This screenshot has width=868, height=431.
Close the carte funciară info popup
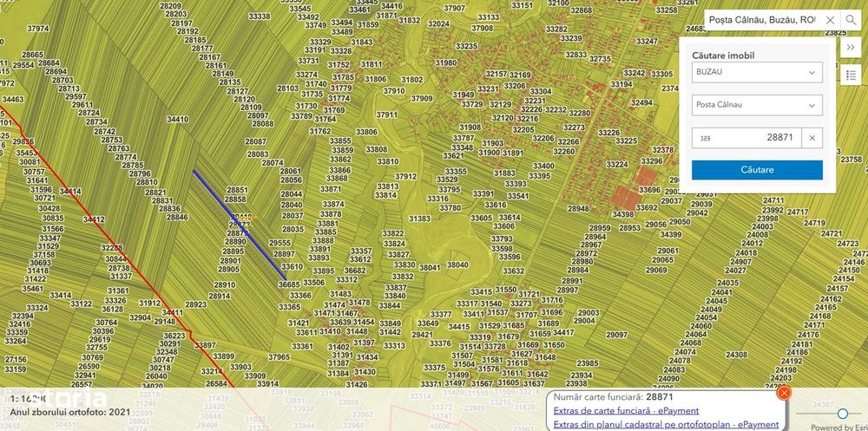coord(784,393)
